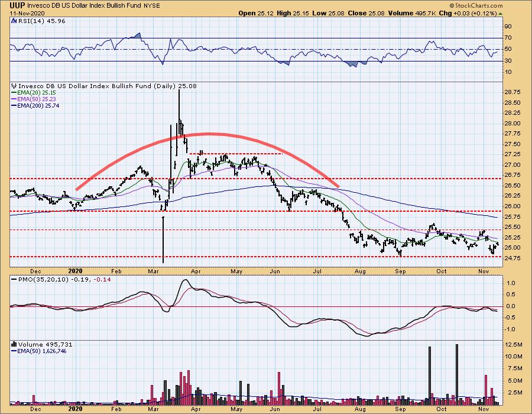Click the green EMA(20) legend line
532x414 pixels.
[14, 93]
